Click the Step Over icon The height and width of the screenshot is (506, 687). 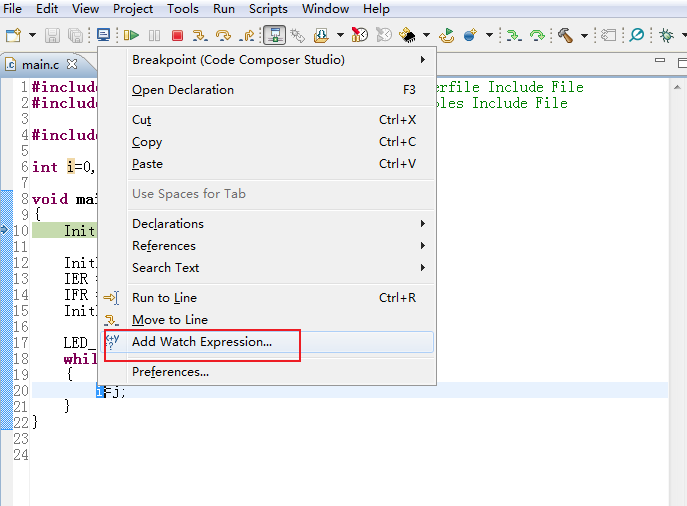pos(223,35)
